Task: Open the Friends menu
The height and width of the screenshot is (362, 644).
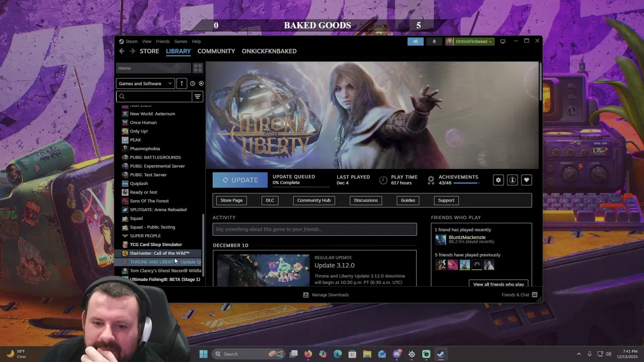Action: (x=163, y=41)
